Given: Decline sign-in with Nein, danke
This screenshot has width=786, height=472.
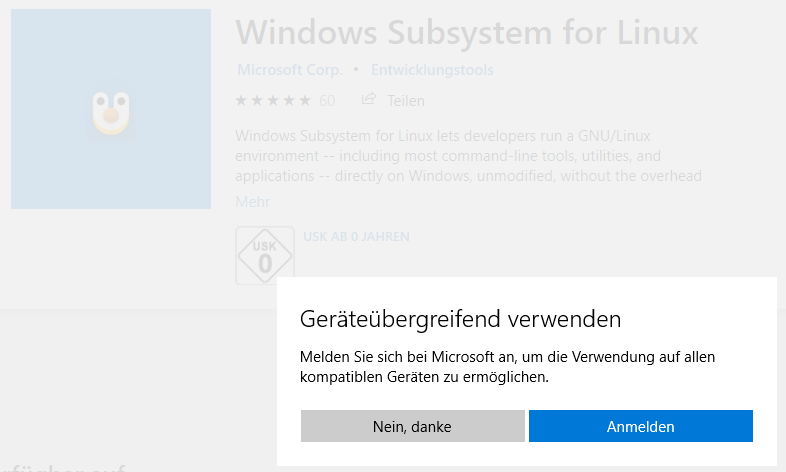Looking at the screenshot, I should [412, 426].
